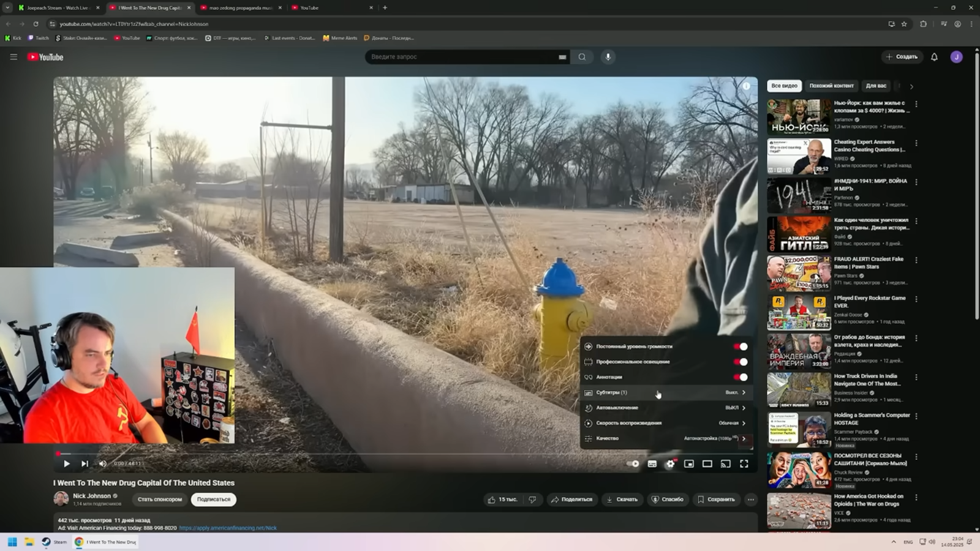Toggle subtitles button in player bar
This screenshot has width=980, height=551.
coord(652,463)
